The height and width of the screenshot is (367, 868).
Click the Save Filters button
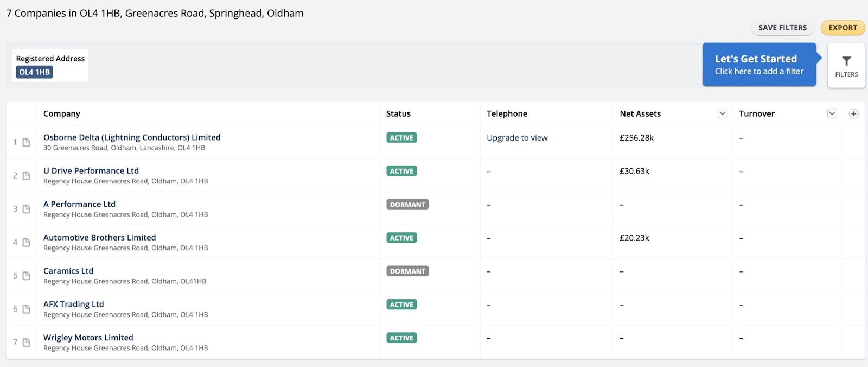click(782, 28)
